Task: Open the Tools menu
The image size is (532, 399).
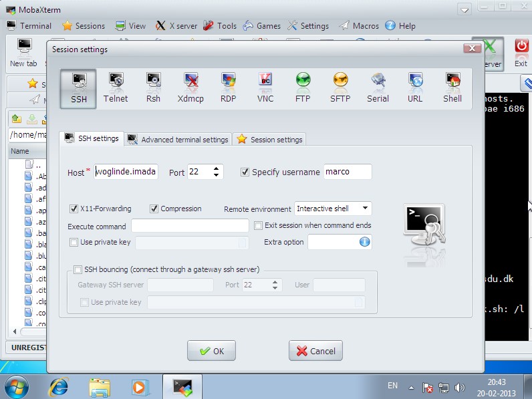Action: point(220,26)
